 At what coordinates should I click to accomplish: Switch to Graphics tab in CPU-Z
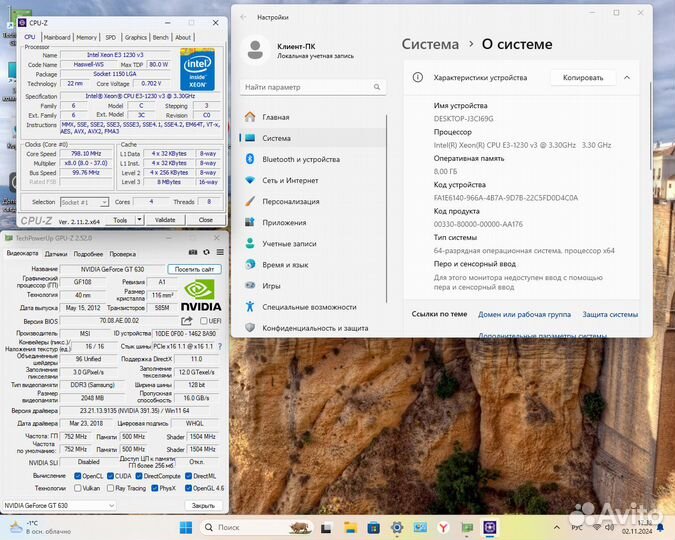tap(136, 37)
